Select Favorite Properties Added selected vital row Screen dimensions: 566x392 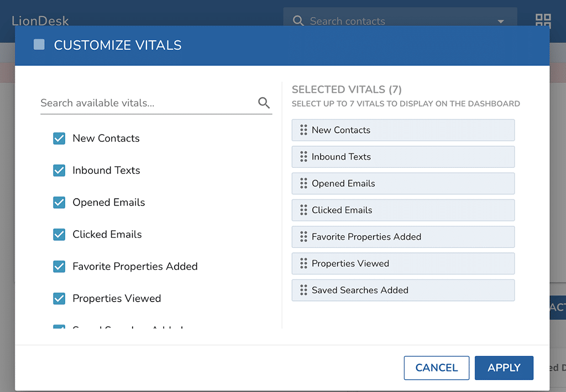click(403, 237)
